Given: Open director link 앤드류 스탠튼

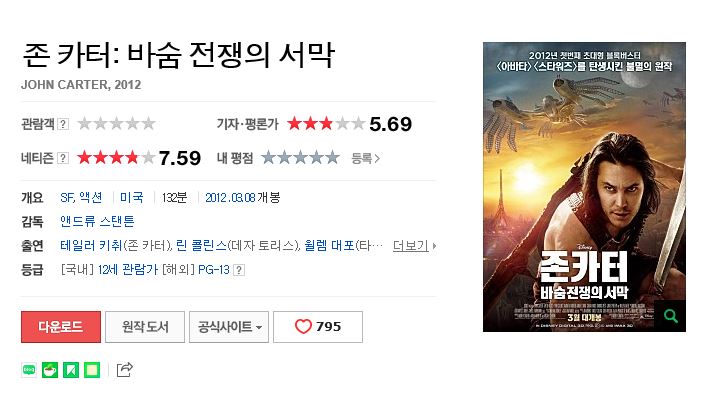Looking at the screenshot, I should [97, 222].
